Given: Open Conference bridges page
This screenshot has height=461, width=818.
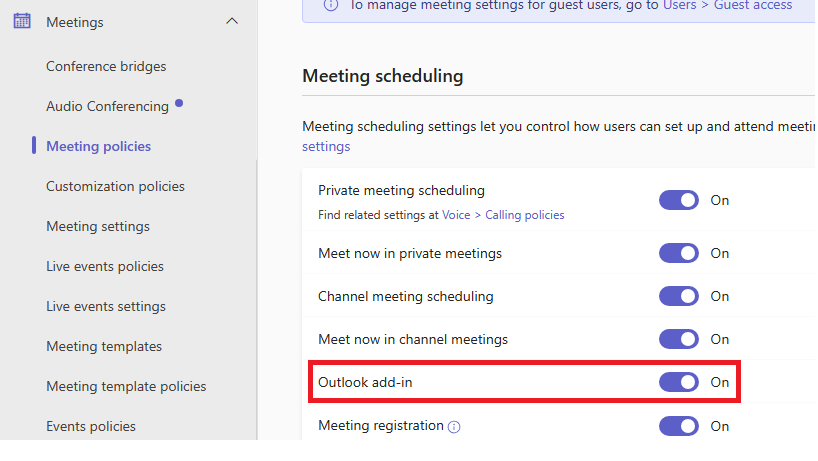Looking at the screenshot, I should pyautogui.click(x=106, y=66).
